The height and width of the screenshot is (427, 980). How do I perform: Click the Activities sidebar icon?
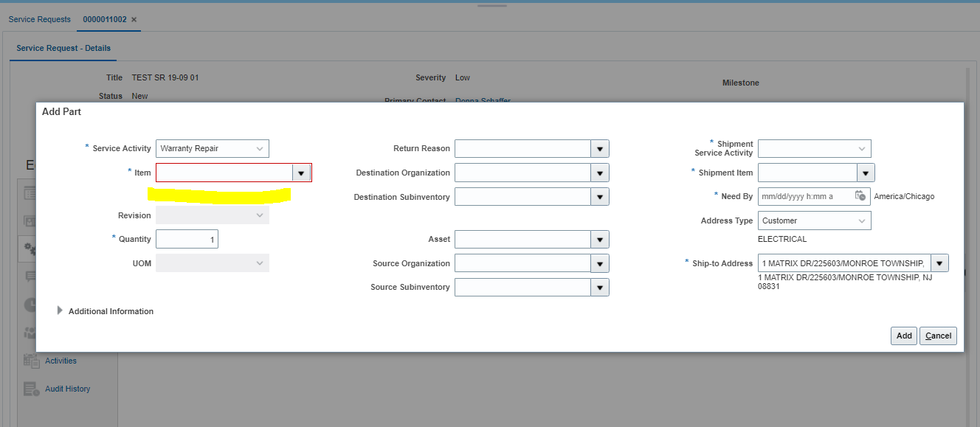point(31,361)
